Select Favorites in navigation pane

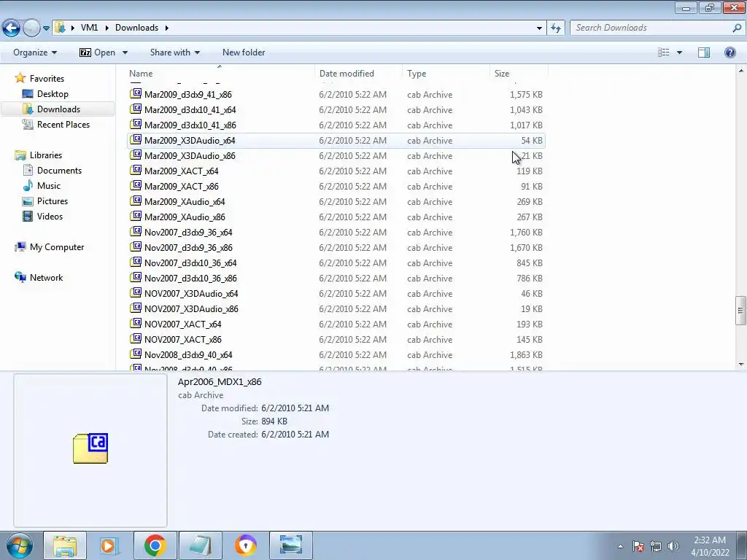pos(47,79)
